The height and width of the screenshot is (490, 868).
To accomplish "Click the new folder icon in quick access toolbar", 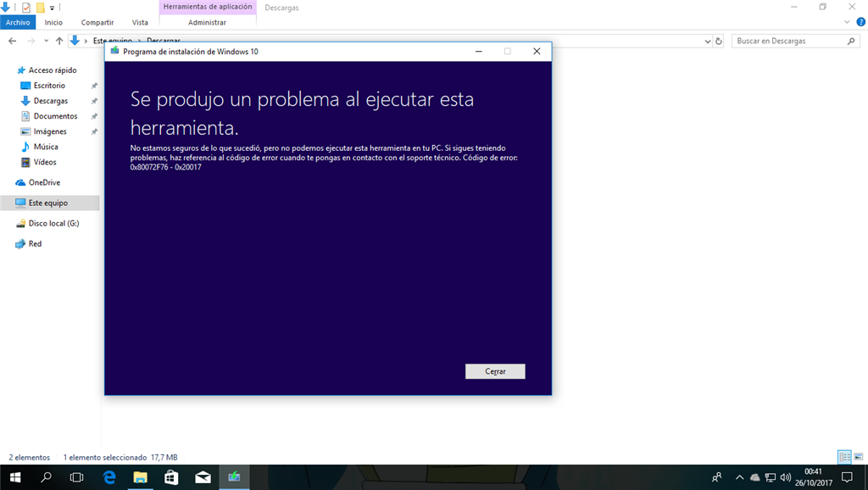I will click(41, 8).
